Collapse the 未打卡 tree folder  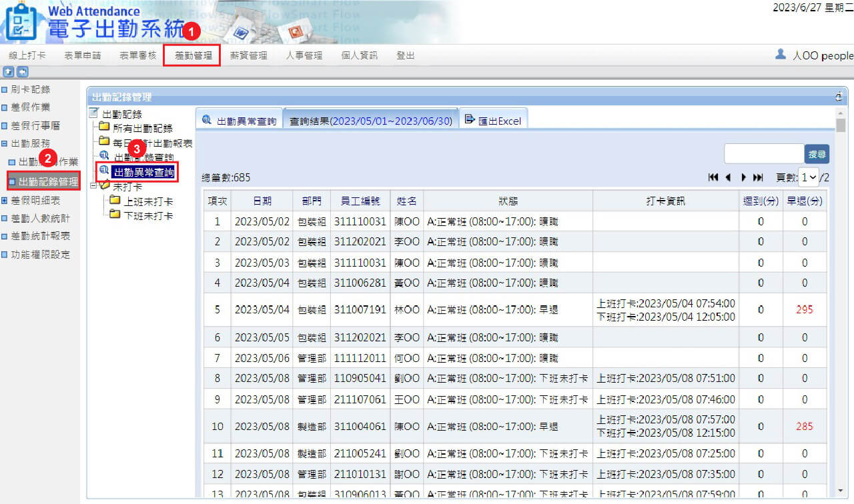coord(94,187)
